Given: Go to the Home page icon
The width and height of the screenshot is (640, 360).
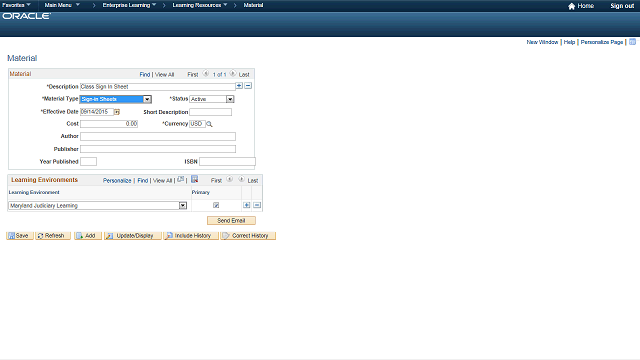Looking at the screenshot, I should (571, 6).
